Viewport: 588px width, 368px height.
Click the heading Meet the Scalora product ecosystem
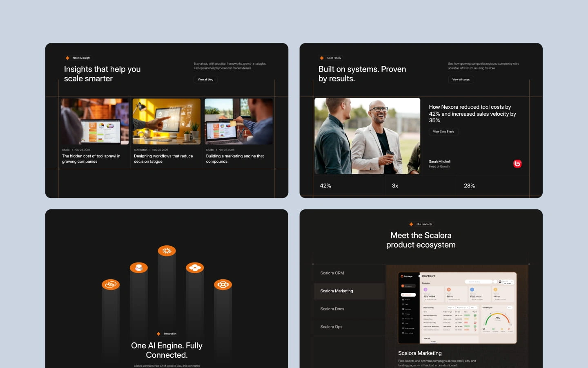pyautogui.click(x=421, y=240)
